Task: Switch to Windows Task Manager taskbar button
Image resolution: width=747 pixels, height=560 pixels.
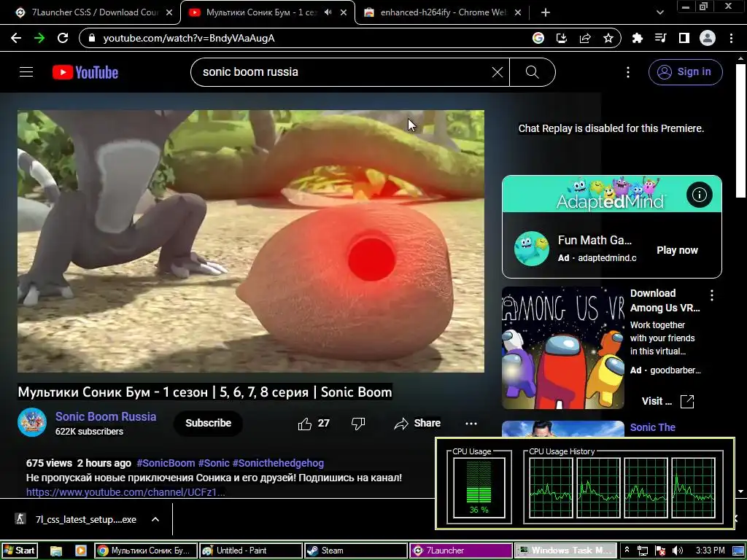Action: tap(565, 551)
